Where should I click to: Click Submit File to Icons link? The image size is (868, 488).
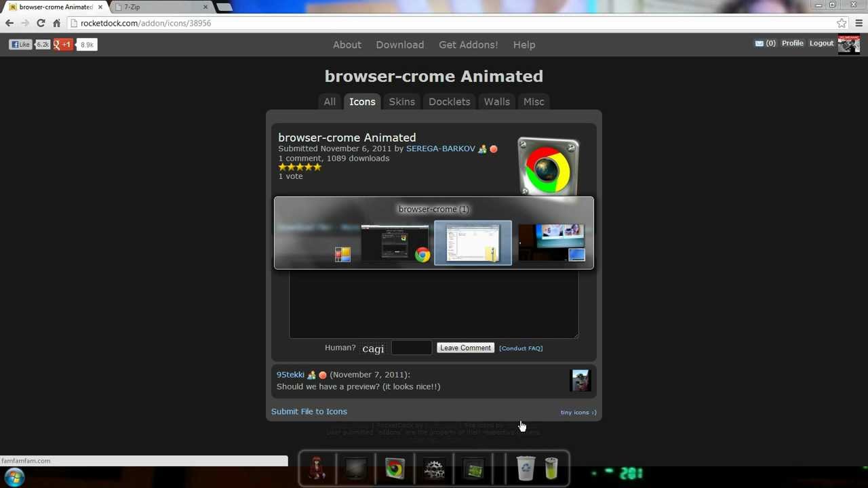[x=309, y=411]
